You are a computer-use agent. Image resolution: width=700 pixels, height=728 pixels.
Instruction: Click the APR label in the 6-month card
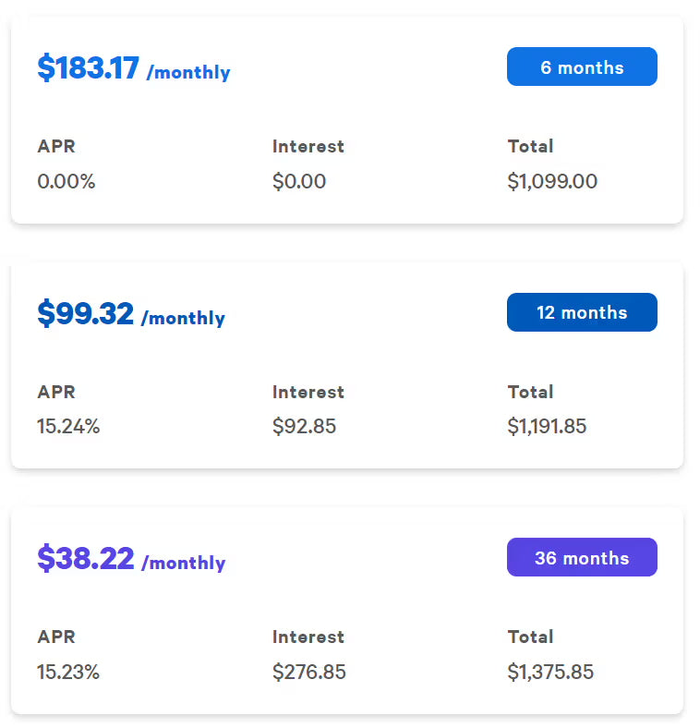pos(56,146)
